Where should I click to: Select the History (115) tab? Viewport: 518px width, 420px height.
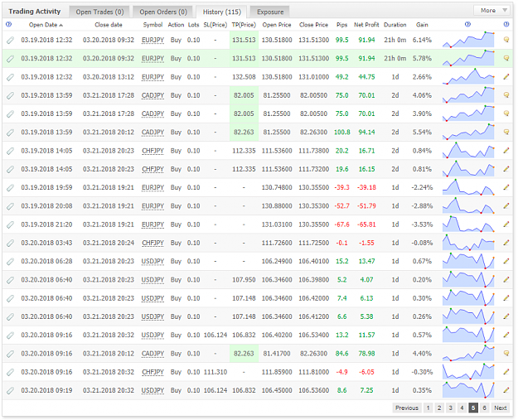pos(221,12)
